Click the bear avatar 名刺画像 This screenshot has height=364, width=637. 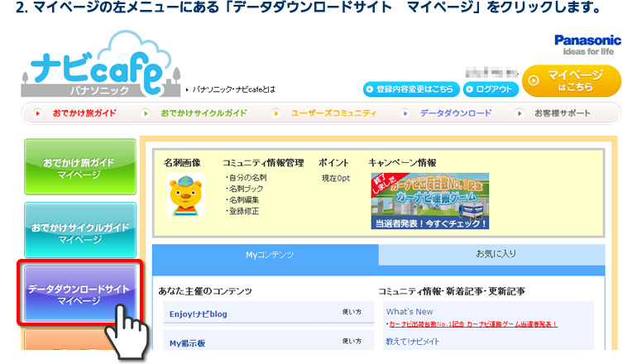pos(185,194)
